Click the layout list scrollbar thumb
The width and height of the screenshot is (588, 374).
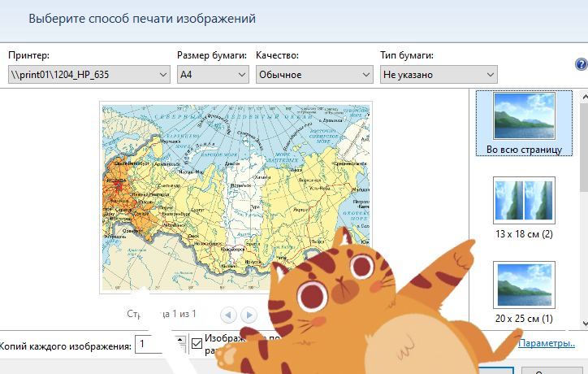pyautogui.click(x=582, y=138)
